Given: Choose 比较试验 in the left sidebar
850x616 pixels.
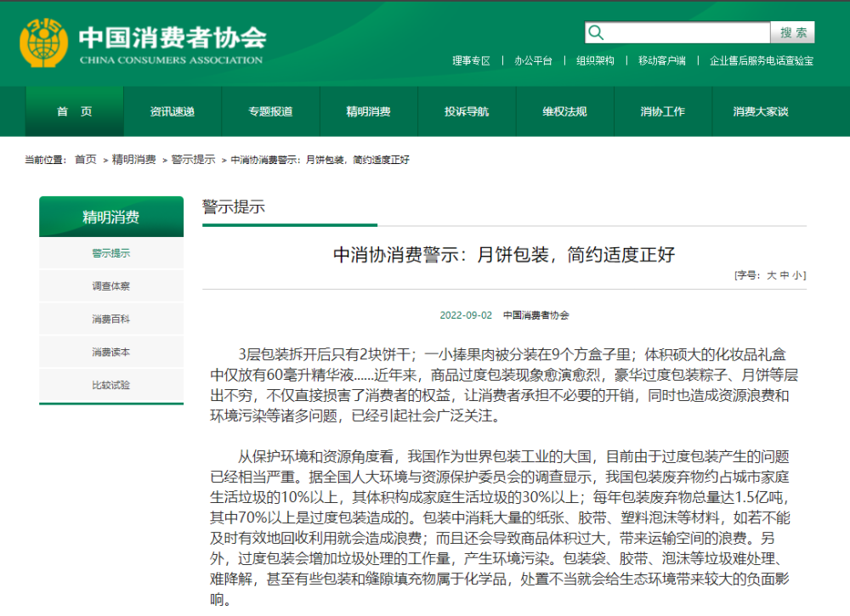Looking at the screenshot, I should coord(111,385).
